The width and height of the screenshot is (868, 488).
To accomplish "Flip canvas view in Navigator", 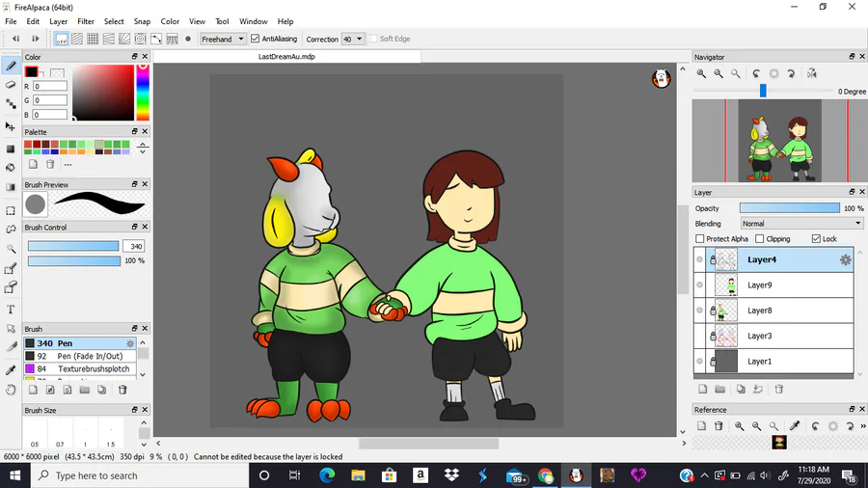I will (x=811, y=73).
